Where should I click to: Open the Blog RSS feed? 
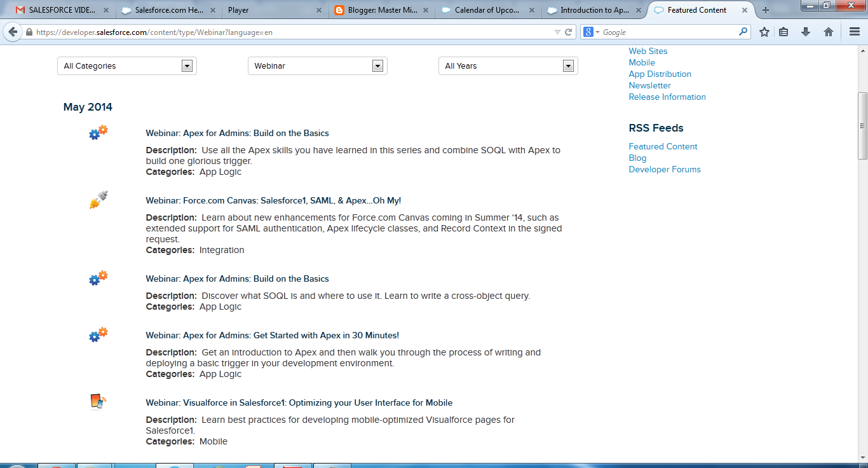point(637,158)
